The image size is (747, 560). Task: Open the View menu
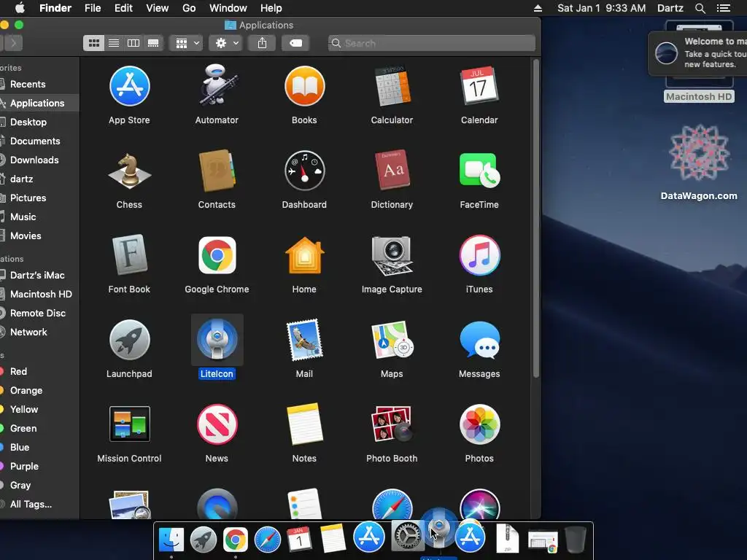point(158,8)
